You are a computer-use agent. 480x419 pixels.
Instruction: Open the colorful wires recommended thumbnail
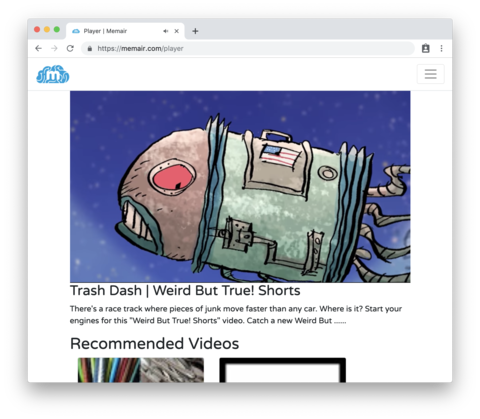point(141,370)
